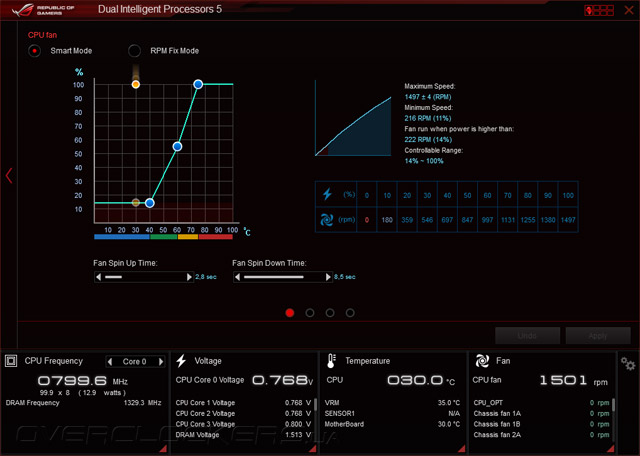
Task: Click the Apply button
Action: (x=598, y=336)
